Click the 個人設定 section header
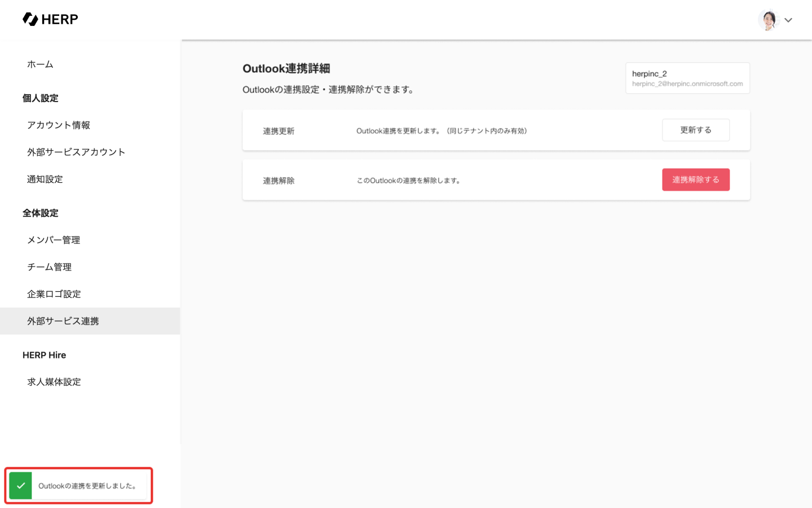Viewport: 812px width, 508px height. [x=41, y=98]
